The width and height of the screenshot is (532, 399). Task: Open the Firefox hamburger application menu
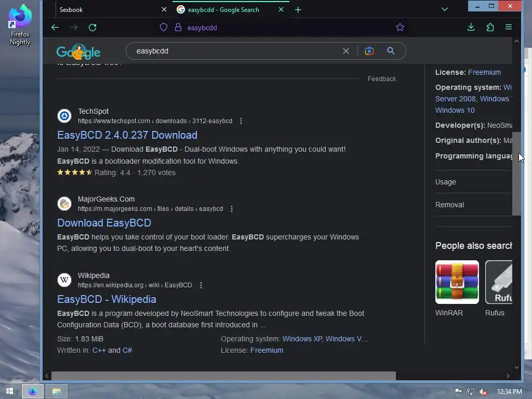(508, 27)
